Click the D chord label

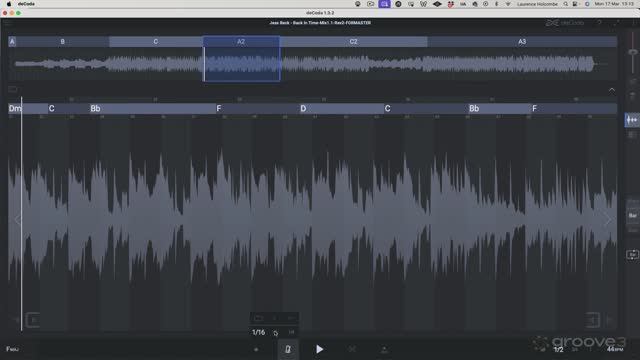303,109
